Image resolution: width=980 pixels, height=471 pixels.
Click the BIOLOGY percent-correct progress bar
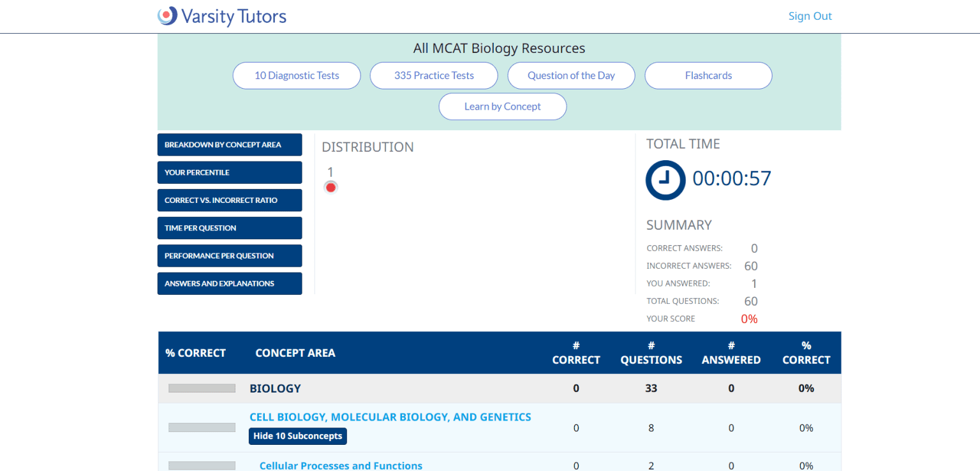coord(202,388)
